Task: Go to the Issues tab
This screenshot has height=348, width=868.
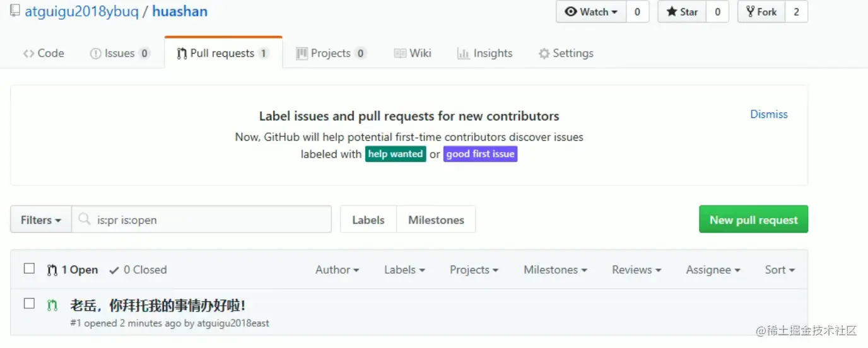Action: click(120, 54)
